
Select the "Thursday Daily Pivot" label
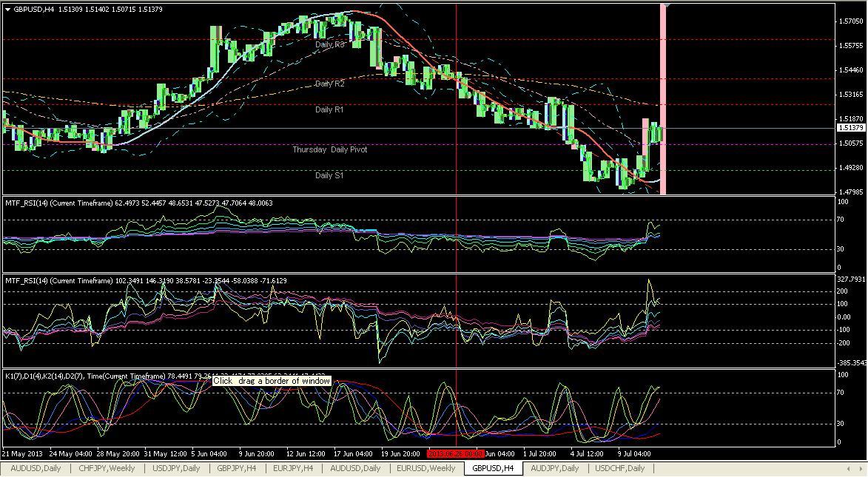coord(330,149)
